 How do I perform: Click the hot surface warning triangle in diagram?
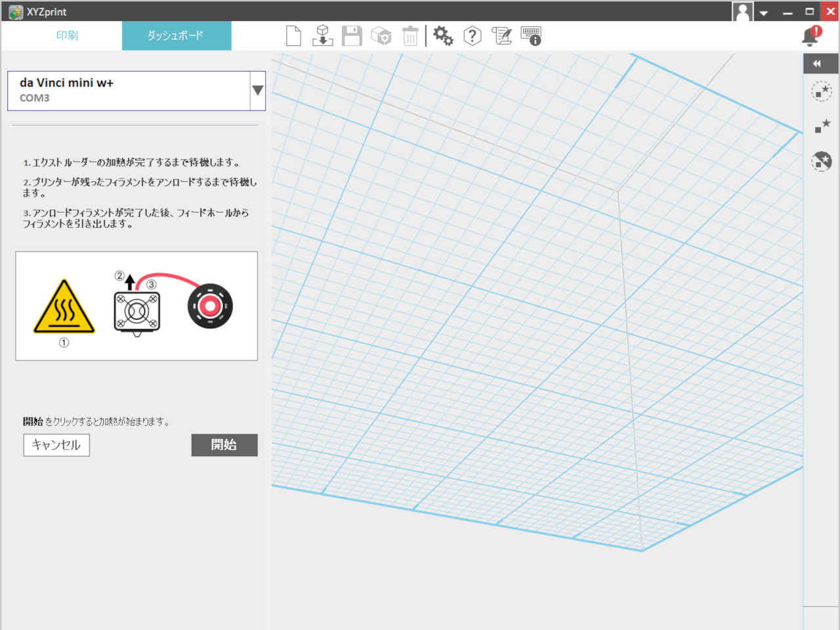(x=64, y=307)
